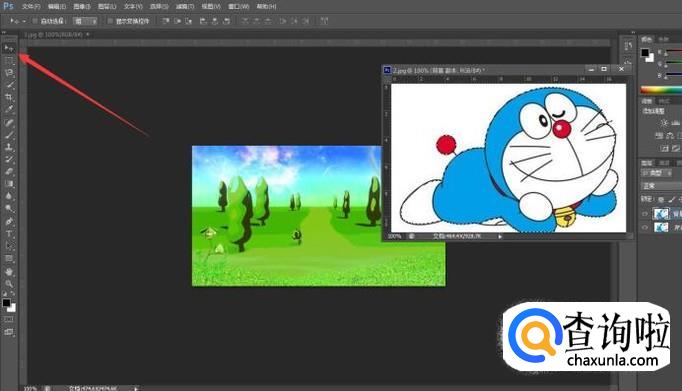Open the Help menu
This screenshot has height=391, width=682.
tap(266, 7)
